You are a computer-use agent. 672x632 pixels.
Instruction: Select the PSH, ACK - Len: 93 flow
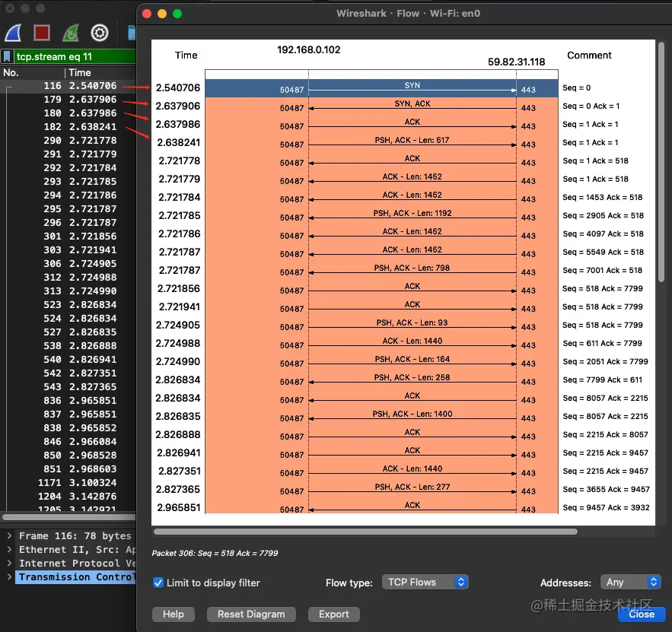(x=381, y=326)
